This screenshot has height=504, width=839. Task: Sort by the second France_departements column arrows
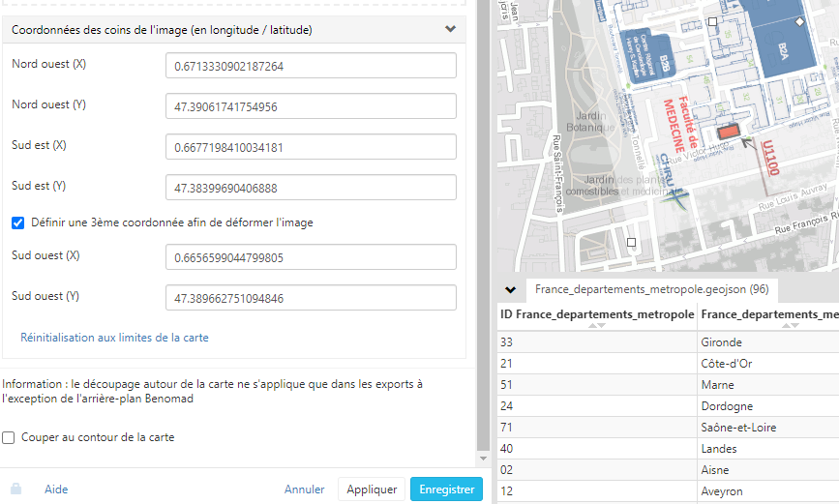791,325
